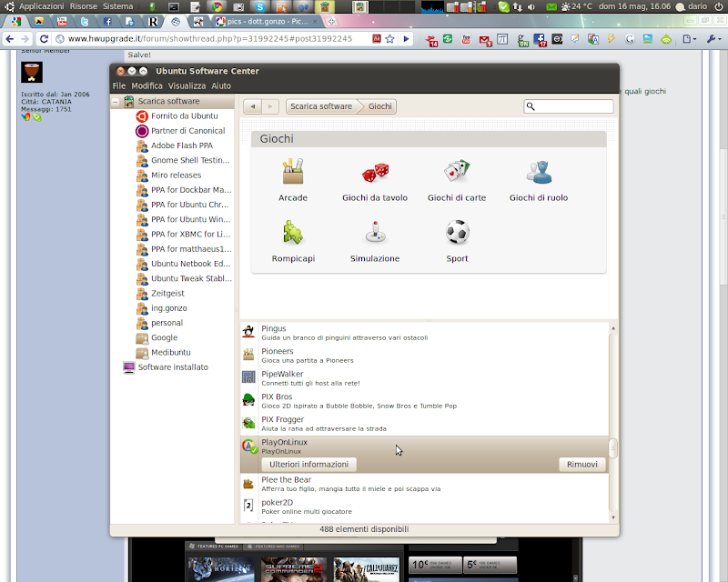
Task: Open Chrome page menu dropdown
Action: pos(690,39)
